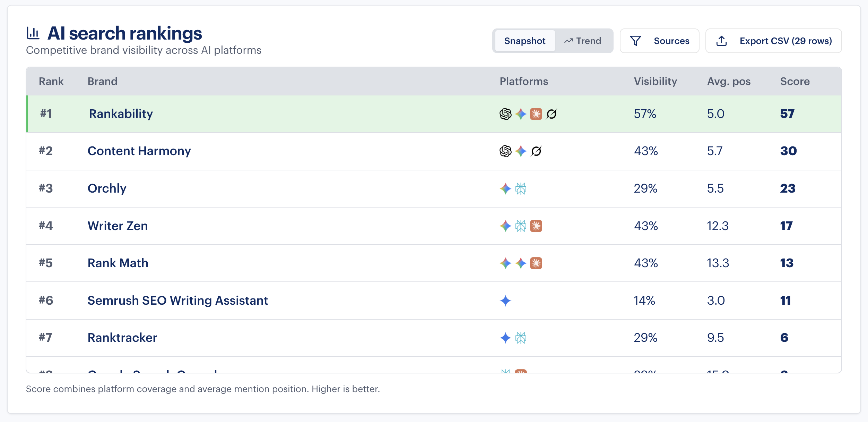Click the 13.3 average position value
The width and height of the screenshot is (868, 422).
[718, 263]
